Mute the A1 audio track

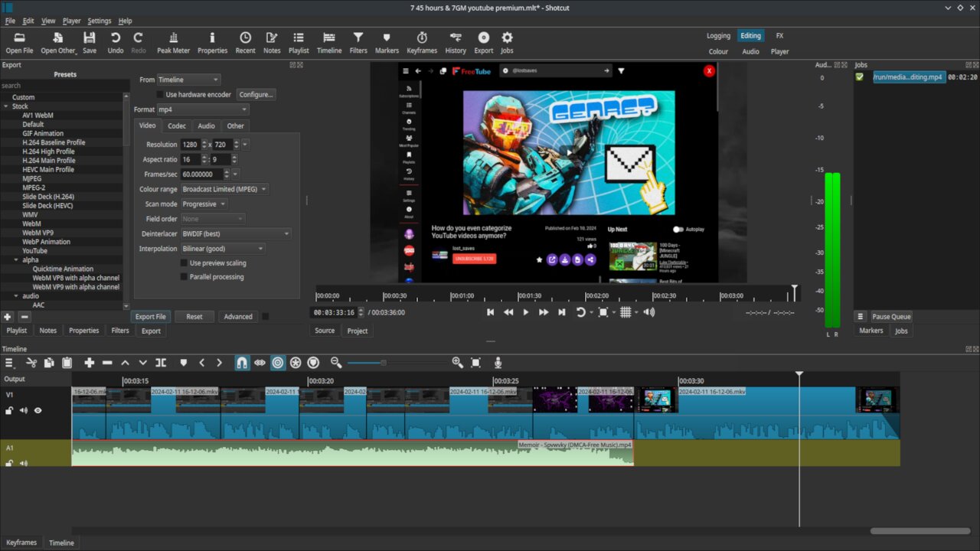click(24, 463)
